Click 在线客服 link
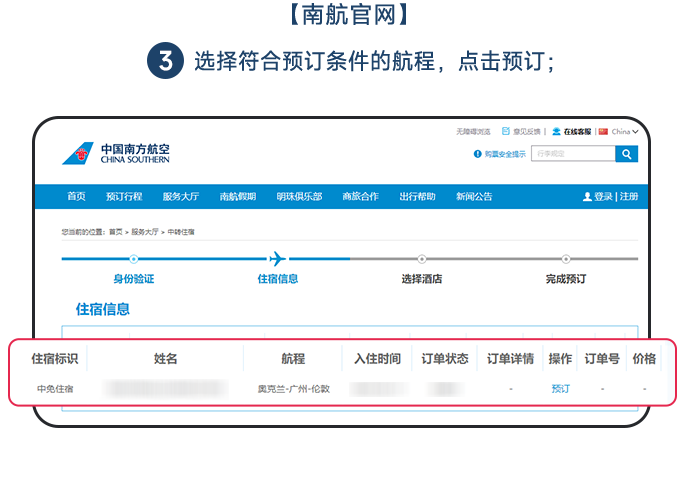Viewport: 696px width, 491px height. [x=577, y=132]
